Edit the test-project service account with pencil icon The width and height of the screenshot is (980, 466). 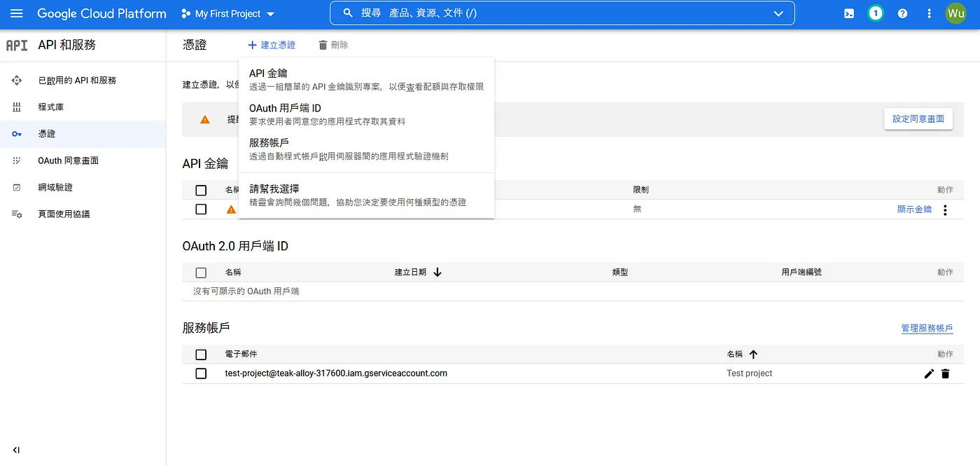[929, 374]
